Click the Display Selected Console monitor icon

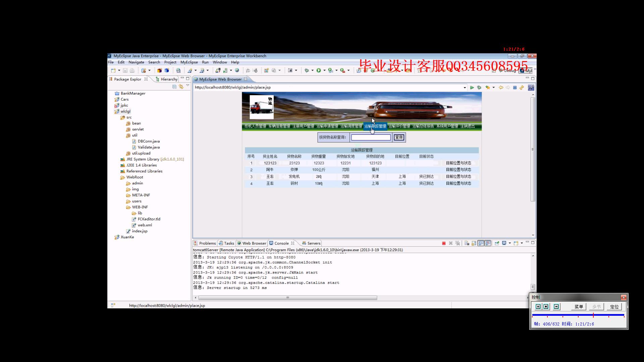coord(504,243)
